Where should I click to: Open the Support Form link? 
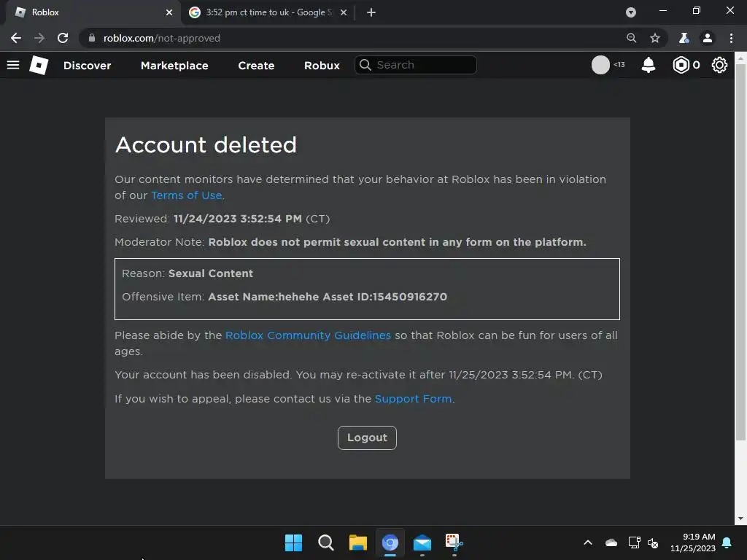tap(413, 399)
